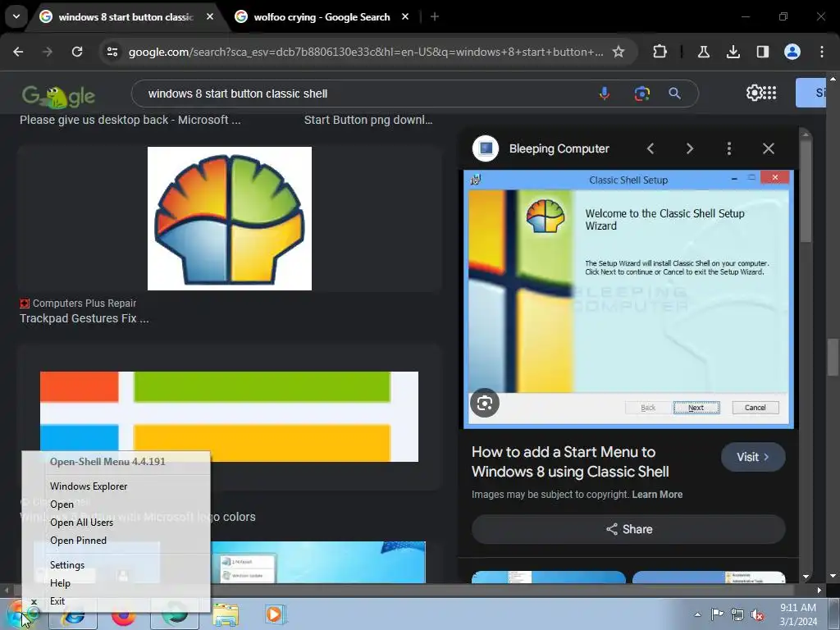Image resolution: width=840 pixels, height=630 pixels.
Task: Click preview panel scroll down arrow
Action: tap(806, 577)
